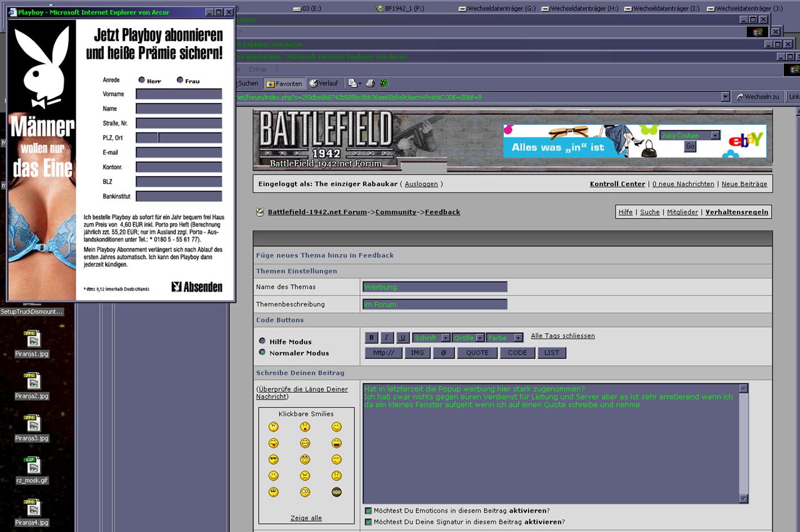Click the http:// code button

pos(384,353)
